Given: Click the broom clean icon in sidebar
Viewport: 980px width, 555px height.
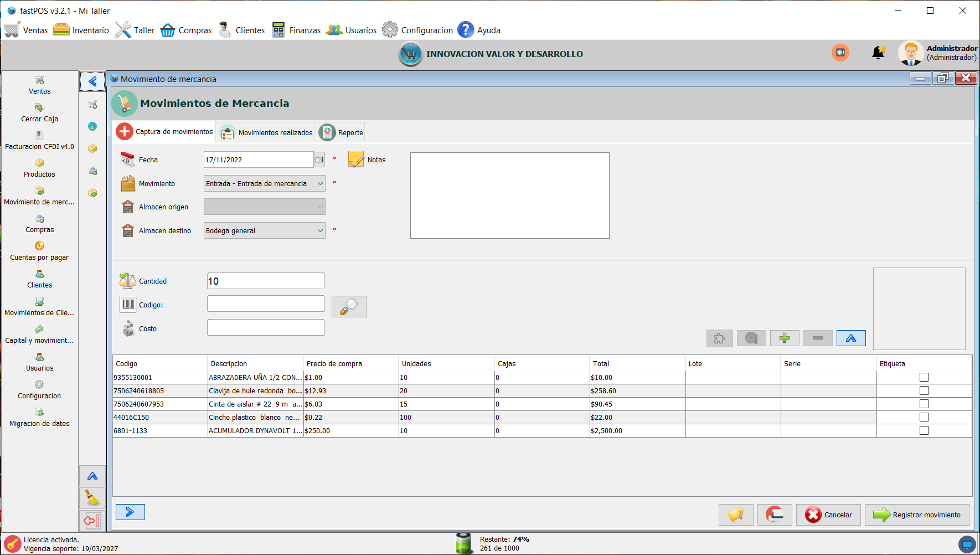Looking at the screenshot, I should tap(92, 498).
